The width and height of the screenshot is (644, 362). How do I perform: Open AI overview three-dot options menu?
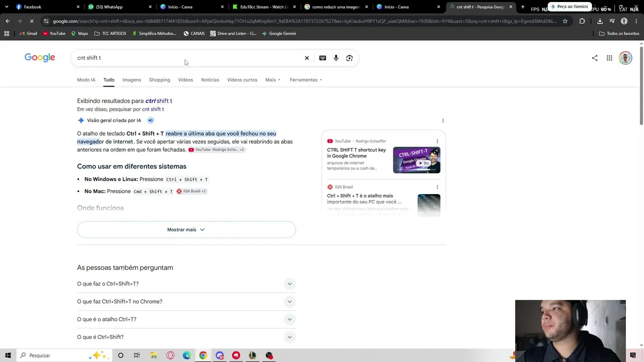point(443,121)
